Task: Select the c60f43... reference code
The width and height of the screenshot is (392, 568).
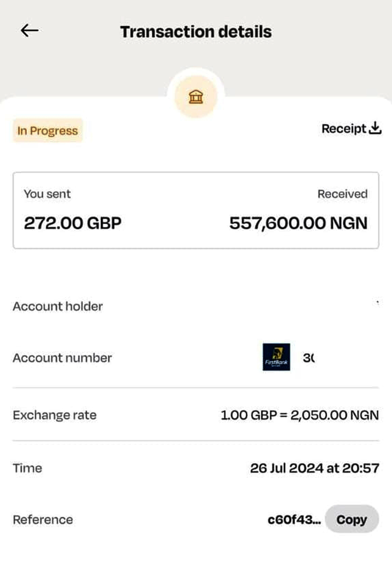Action: (x=294, y=520)
